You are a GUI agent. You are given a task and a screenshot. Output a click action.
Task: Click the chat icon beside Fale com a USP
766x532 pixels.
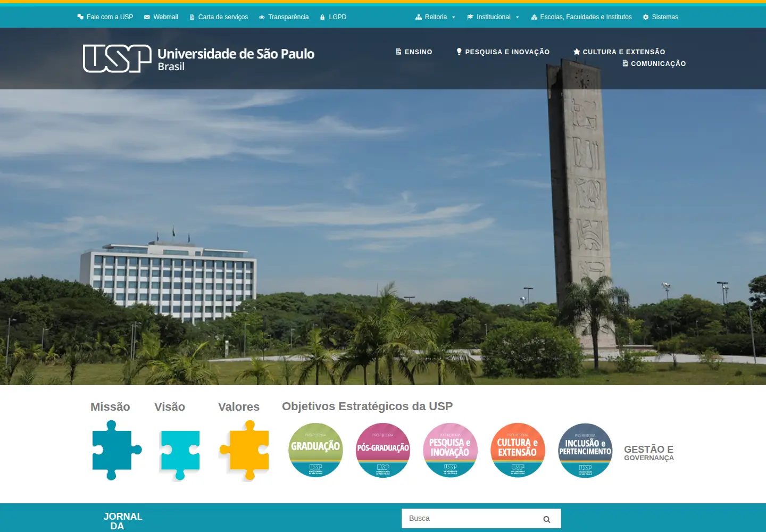coord(80,17)
